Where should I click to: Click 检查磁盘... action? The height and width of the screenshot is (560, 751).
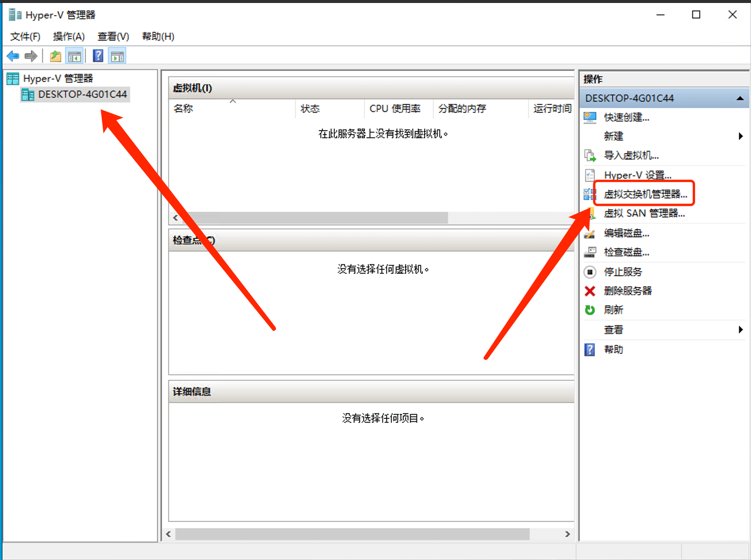click(626, 252)
